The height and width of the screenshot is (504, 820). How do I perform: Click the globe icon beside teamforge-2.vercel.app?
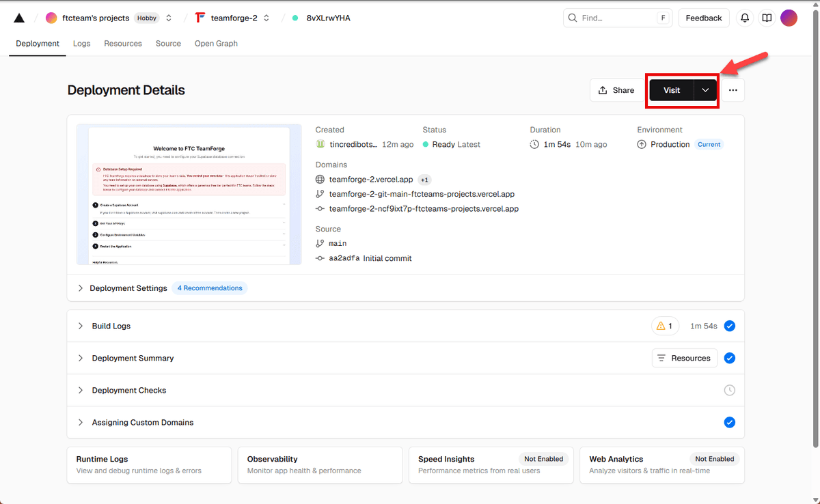[x=319, y=179]
